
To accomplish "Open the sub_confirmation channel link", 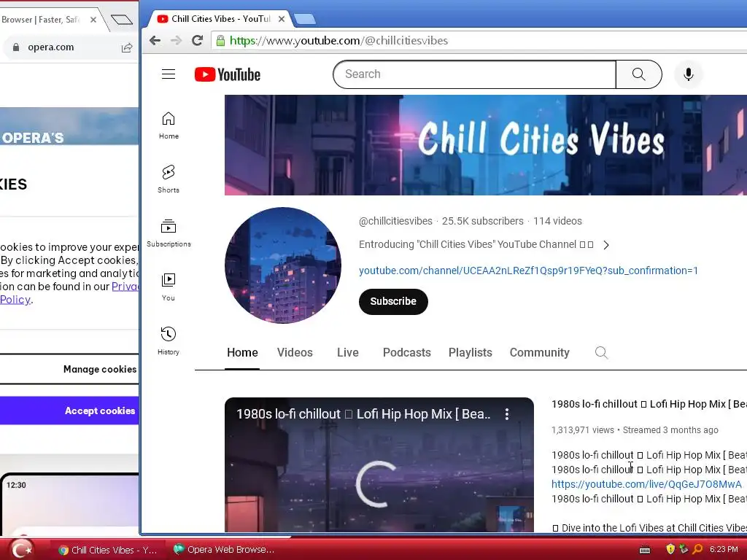I will click(528, 271).
